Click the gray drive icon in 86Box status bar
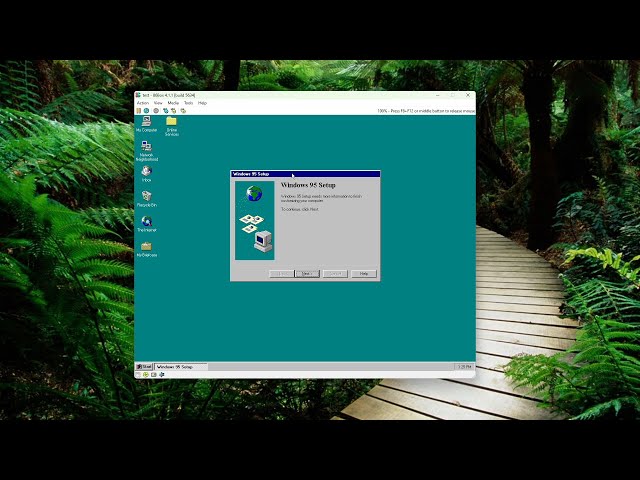The image size is (640, 480). tap(154, 374)
